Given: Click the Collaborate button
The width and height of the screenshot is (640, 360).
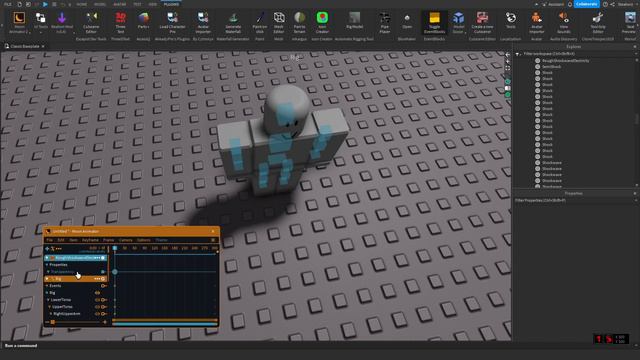Looking at the screenshot, I should click(x=587, y=4).
